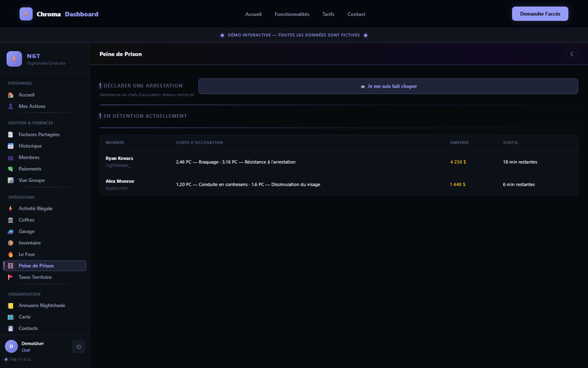The width and height of the screenshot is (588, 368).
Task: Click the house icon beside Accueil
Action: point(10,95)
